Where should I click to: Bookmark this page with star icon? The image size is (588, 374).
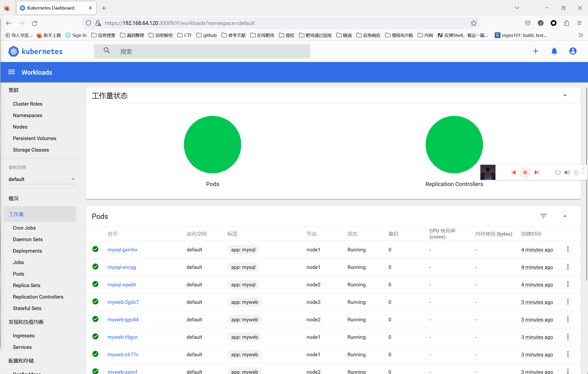tap(473, 23)
